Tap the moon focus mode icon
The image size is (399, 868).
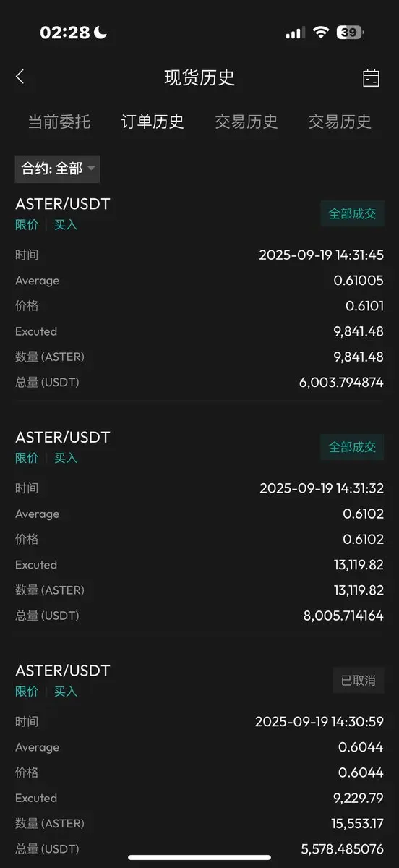pos(100,32)
